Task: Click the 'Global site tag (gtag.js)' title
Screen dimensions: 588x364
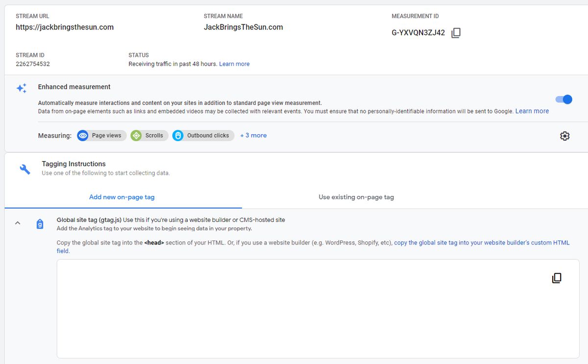Action: [89, 220]
